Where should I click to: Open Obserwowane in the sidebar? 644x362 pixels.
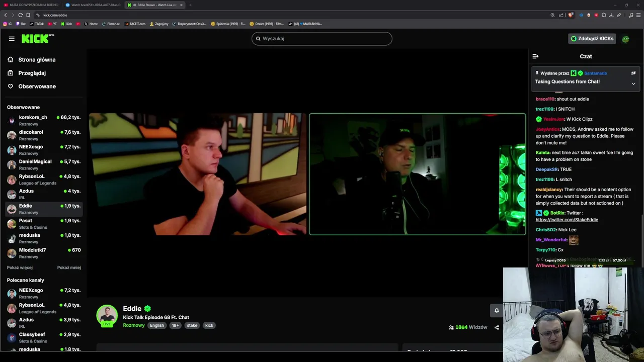37,86
